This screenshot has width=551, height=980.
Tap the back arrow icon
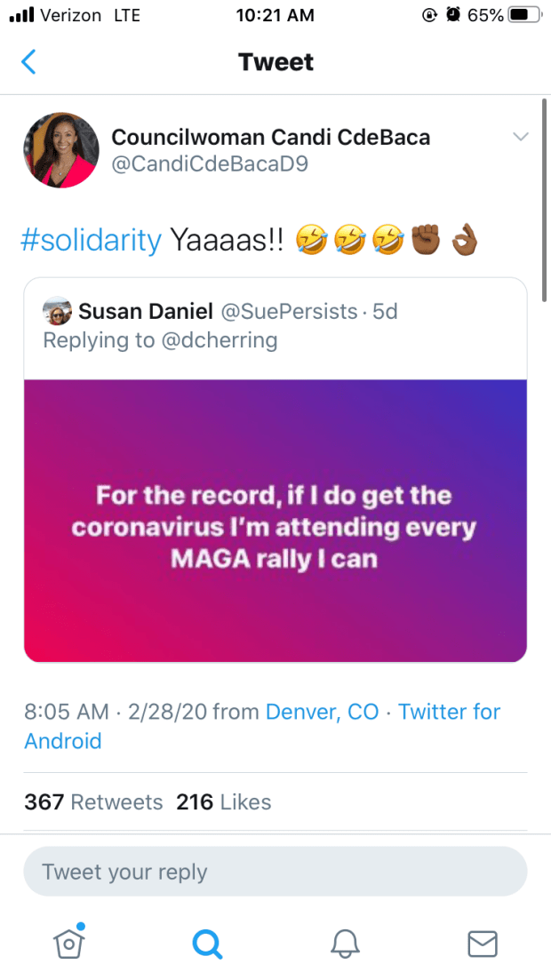point(29,62)
